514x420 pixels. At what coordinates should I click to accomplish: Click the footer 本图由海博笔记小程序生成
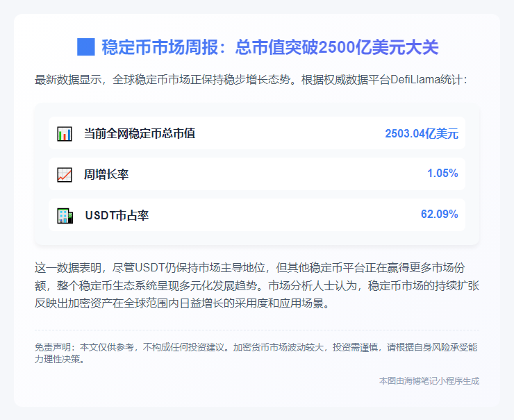tap(429, 380)
